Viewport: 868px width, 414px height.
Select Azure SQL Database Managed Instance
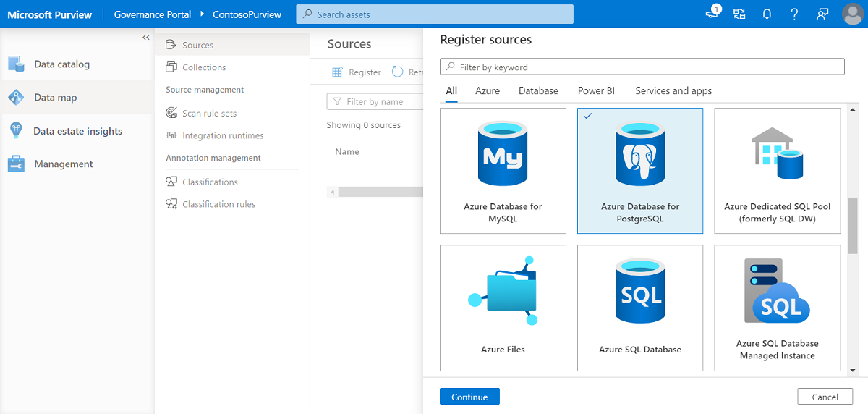pyautogui.click(x=777, y=308)
